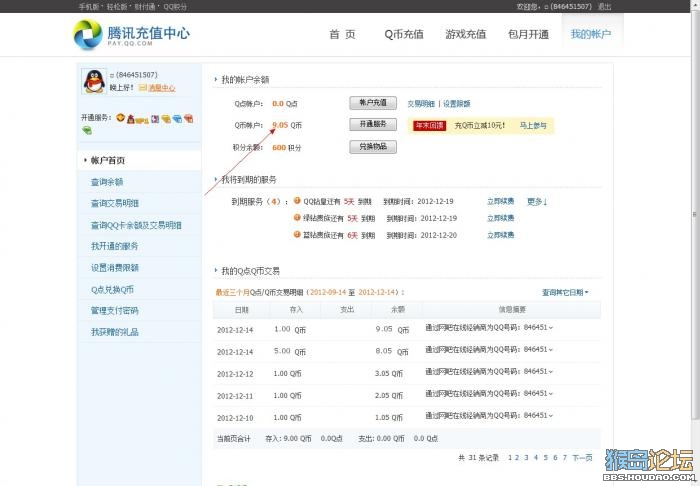Click the 兑换物品 button

373,146
